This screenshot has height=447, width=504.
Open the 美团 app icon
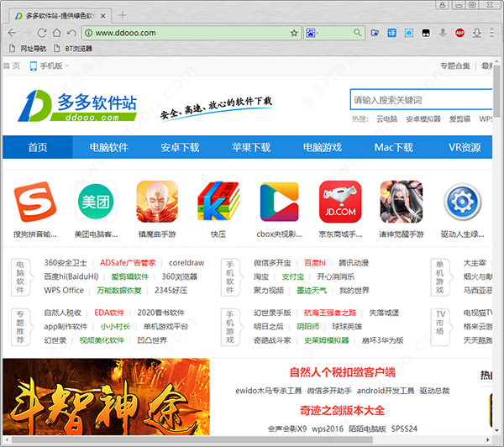point(96,202)
